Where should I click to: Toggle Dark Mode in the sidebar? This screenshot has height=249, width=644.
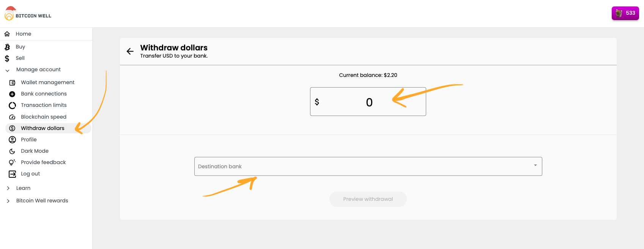pos(35,151)
